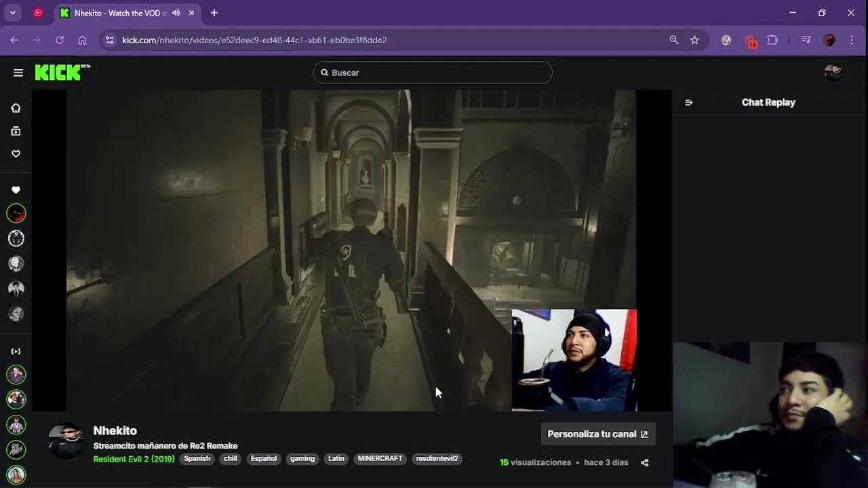The width and height of the screenshot is (868, 488).
Task: Select the Latin tag
Action: [336, 459]
